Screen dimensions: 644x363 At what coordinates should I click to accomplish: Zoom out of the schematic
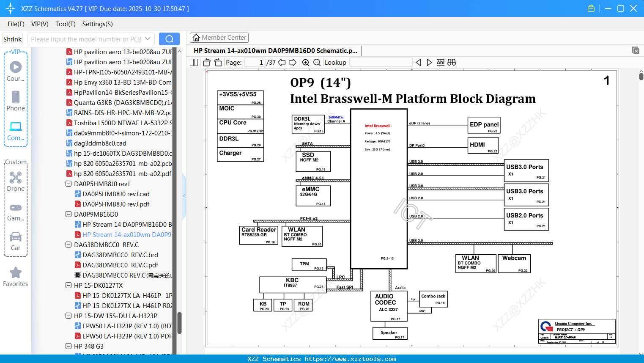coord(317,62)
